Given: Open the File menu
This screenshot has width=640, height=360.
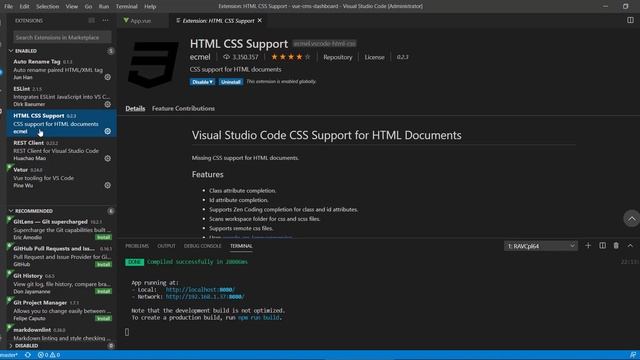Looking at the screenshot, I should pos(8,6).
